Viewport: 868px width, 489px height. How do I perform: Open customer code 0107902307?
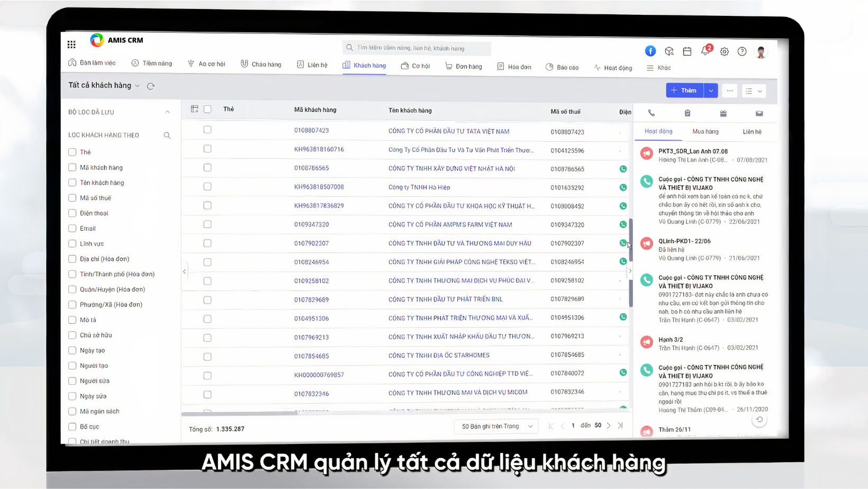pos(312,243)
